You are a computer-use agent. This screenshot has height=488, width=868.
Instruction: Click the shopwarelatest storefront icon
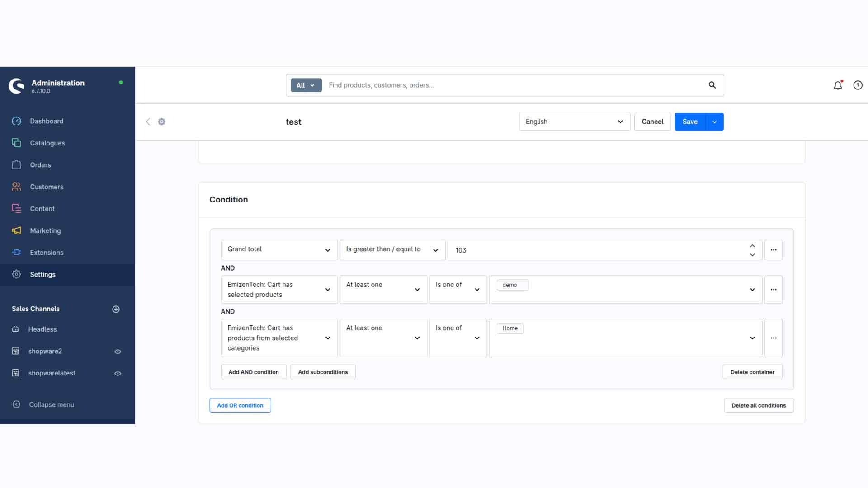click(x=15, y=373)
